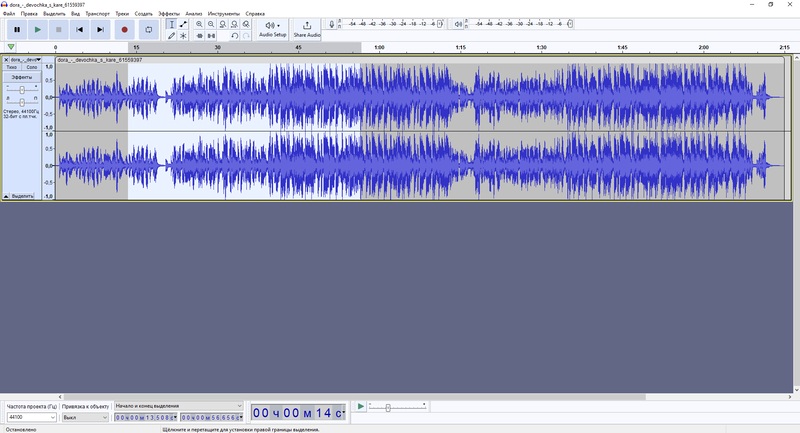Screen dimensions: 800x433
Task: Open Share Audio
Action: (x=306, y=29)
